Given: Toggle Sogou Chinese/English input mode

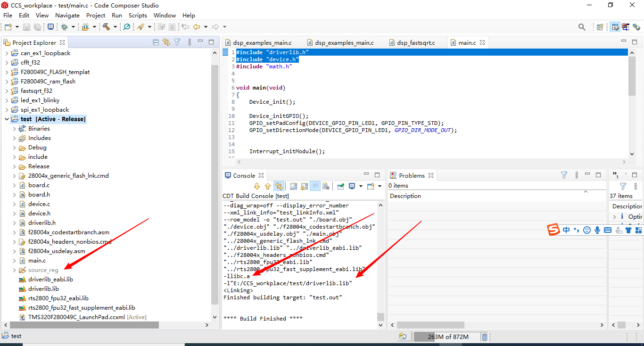Looking at the screenshot, I should coord(566,230).
